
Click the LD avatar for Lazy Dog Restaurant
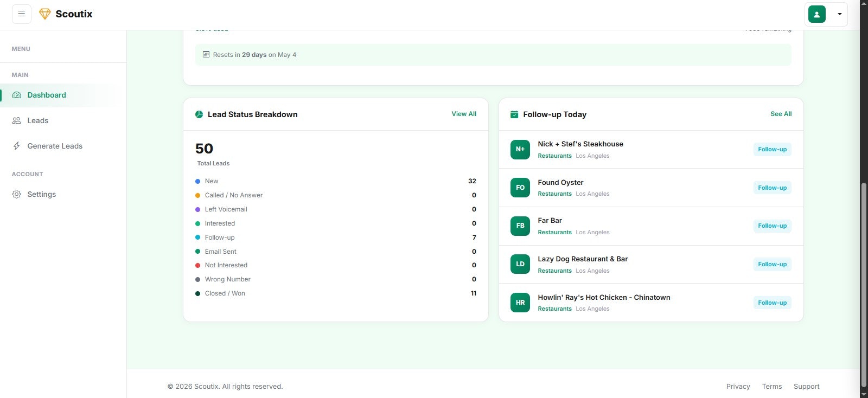[x=520, y=264]
